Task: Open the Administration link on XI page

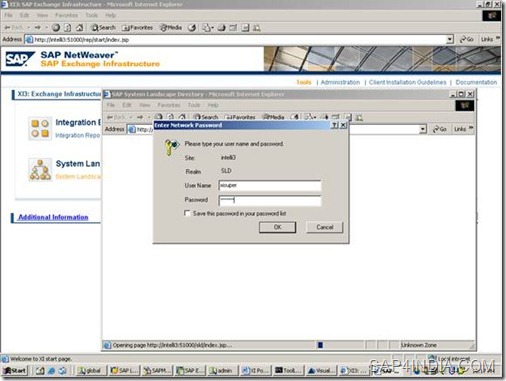Action: click(x=340, y=82)
